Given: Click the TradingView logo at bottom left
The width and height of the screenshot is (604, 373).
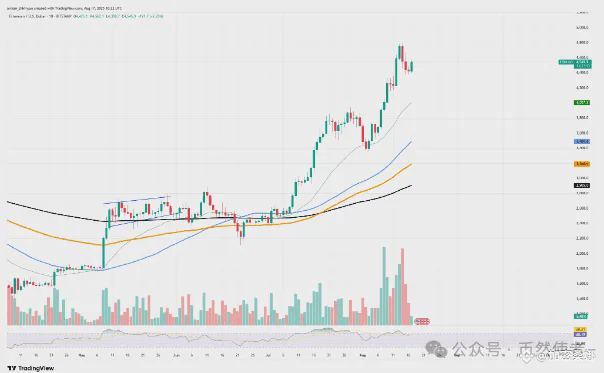Looking at the screenshot, I should click(x=31, y=368).
